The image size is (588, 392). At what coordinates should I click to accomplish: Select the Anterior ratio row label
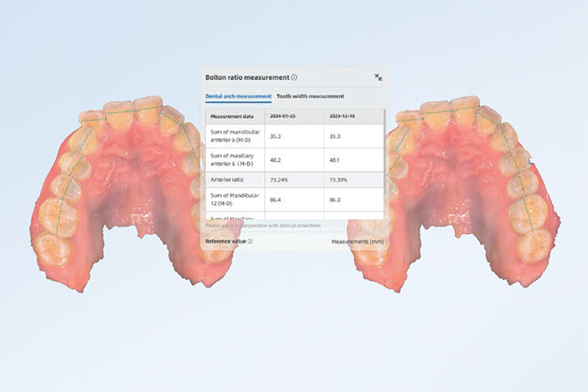(x=227, y=179)
